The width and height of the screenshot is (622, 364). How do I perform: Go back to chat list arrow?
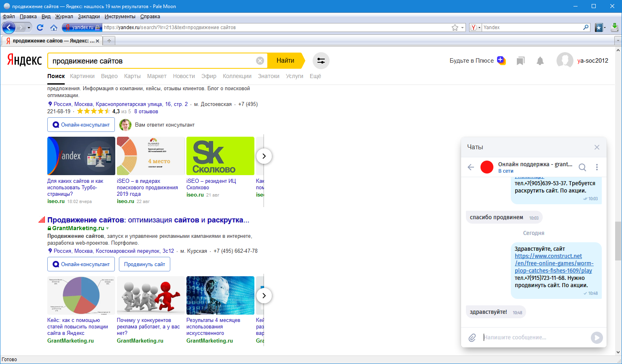[471, 167]
